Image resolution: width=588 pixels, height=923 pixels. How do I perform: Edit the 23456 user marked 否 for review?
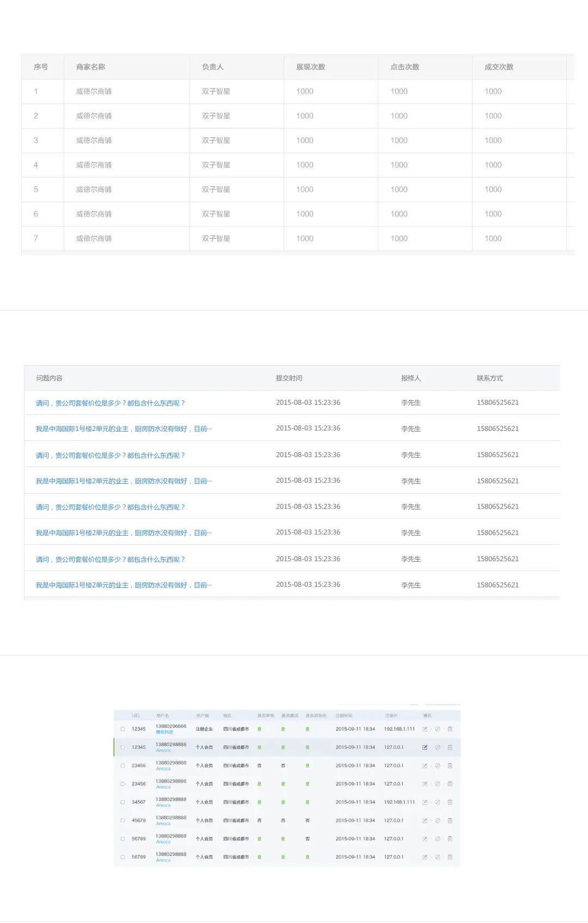425,766
